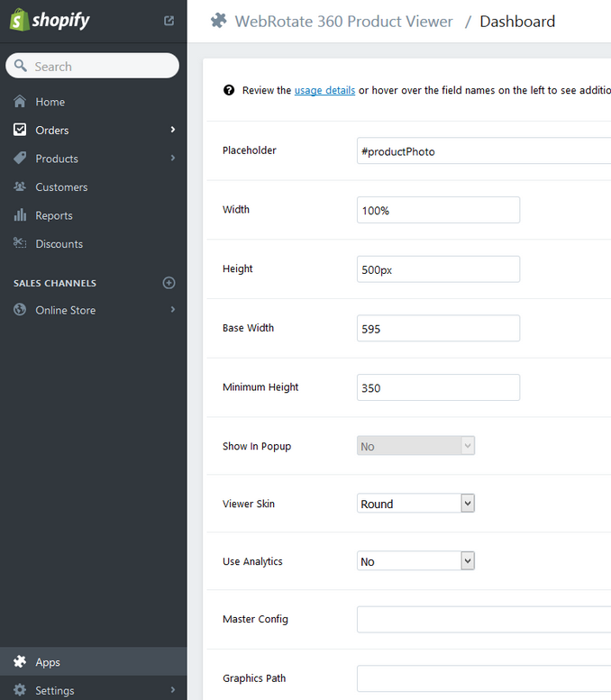Click the Dashboard breadcrumb text
611x700 pixels.
click(x=517, y=22)
